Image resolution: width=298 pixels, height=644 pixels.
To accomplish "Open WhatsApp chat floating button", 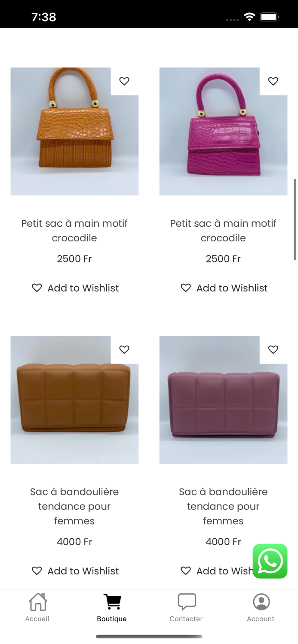I will pyautogui.click(x=270, y=561).
